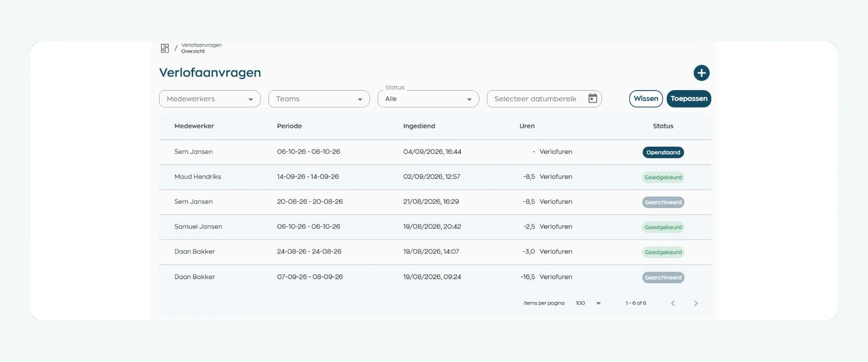Sort by Ingediend column header
This screenshot has width=868, height=362.
(x=419, y=126)
